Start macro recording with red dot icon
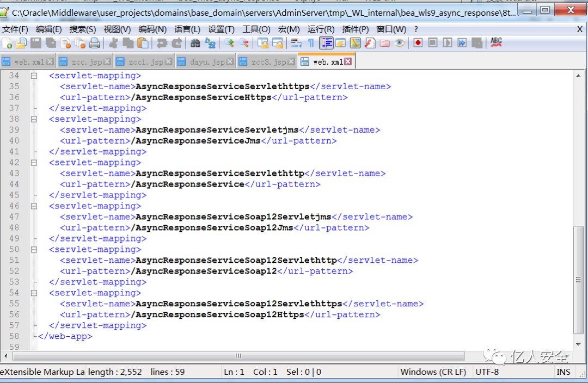This screenshot has height=383, width=588. (x=418, y=43)
